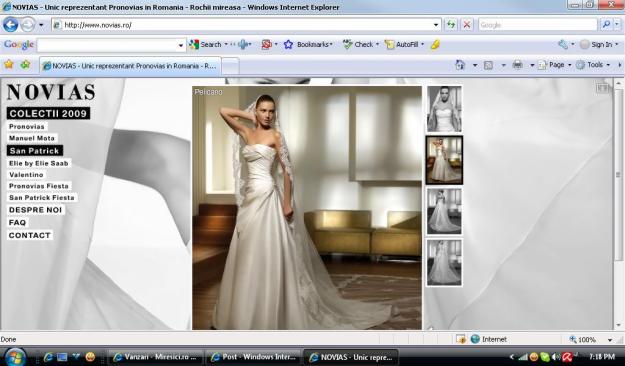The image size is (625, 366).
Task: Open the Google toolbar wrench settings
Action: point(563,45)
